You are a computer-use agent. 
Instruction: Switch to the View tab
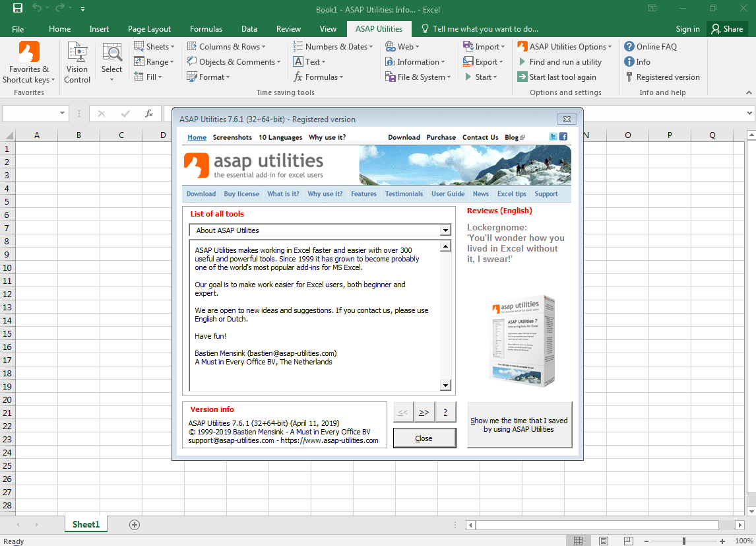[x=328, y=29]
